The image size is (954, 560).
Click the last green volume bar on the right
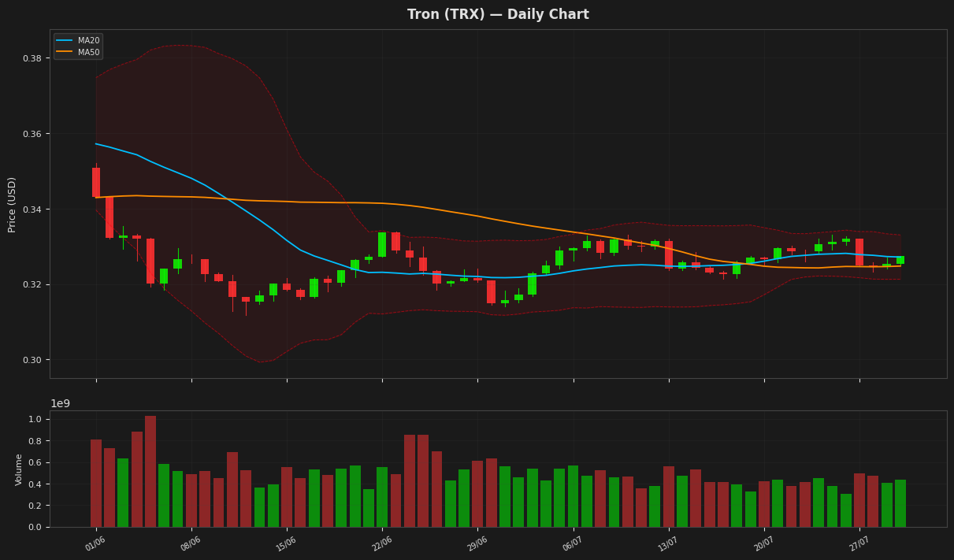(x=900, y=503)
